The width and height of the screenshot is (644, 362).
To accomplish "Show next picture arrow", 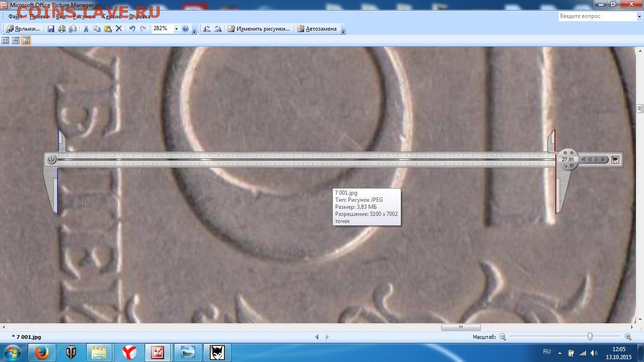I will point(327,337).
